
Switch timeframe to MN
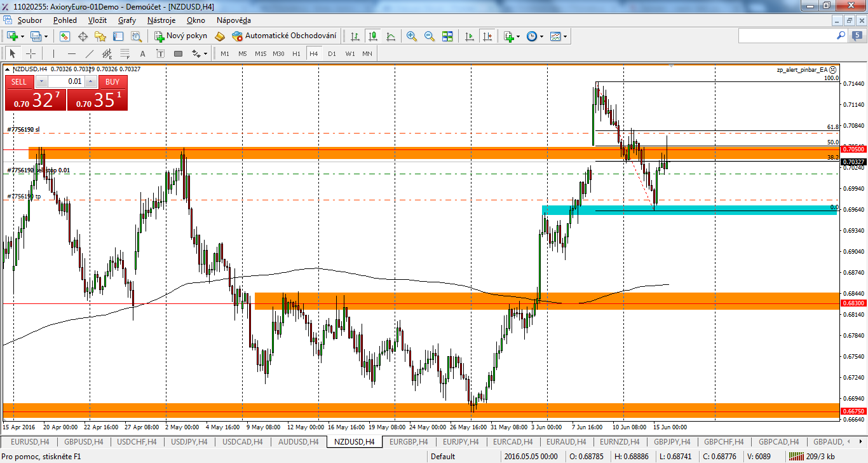point(367,53)
